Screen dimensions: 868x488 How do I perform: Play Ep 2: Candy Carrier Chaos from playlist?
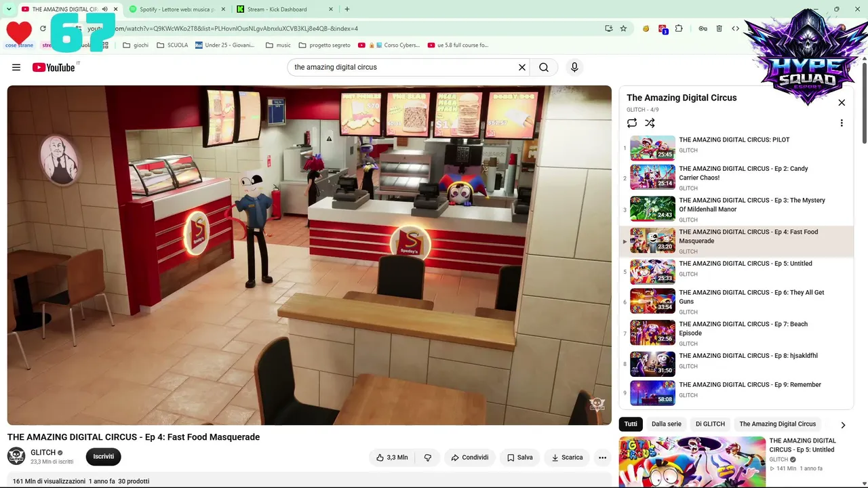tap(736, 178)
